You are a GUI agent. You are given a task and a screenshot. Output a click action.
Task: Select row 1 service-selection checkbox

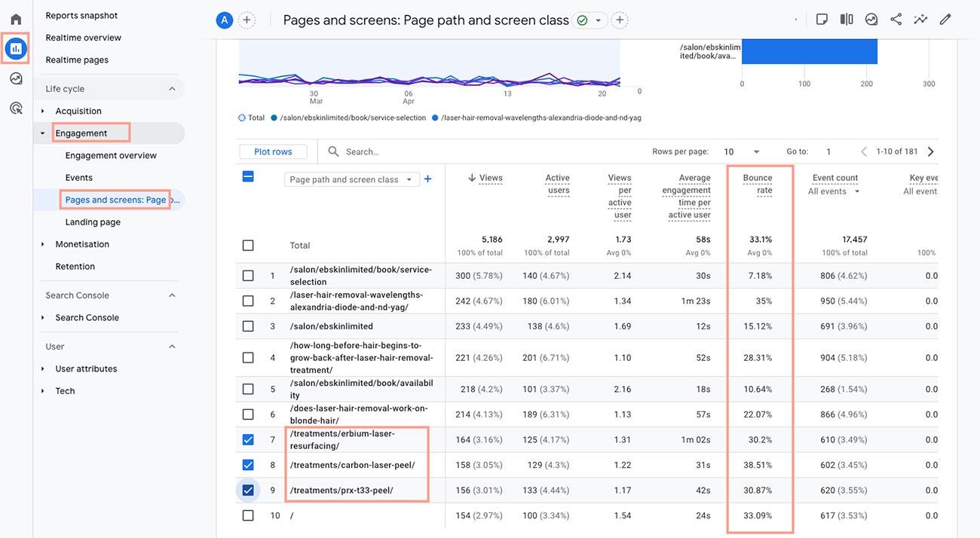point(248,276)
